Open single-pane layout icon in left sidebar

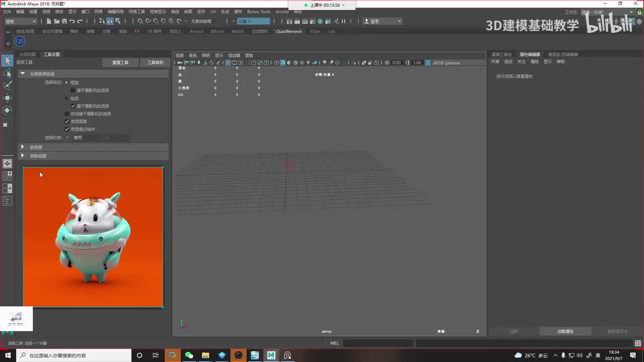coord(8,163)
